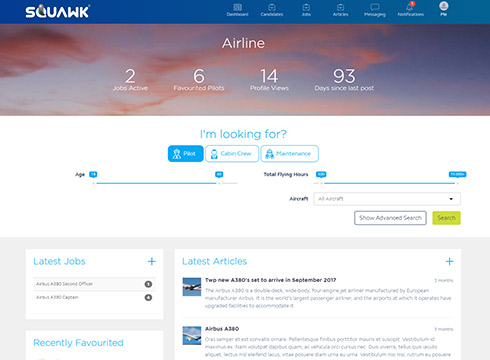Select the Maintenance search type
The image size is (490, 360).
click(x=290, y=154)
